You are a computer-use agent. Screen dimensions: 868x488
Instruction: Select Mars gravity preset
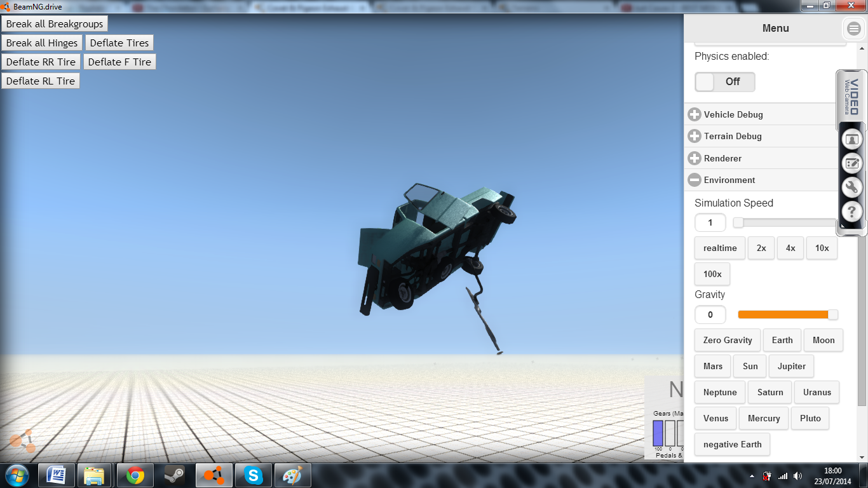tap(713, 366)
